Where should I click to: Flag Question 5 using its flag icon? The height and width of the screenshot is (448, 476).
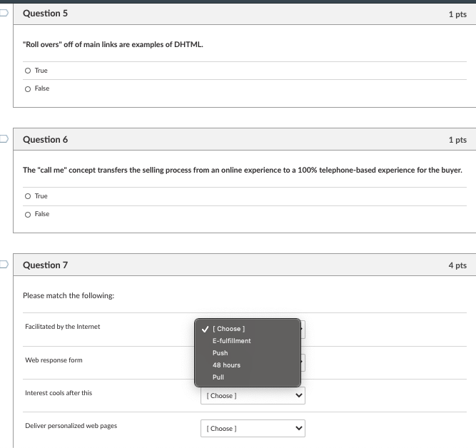pos(3,14)
